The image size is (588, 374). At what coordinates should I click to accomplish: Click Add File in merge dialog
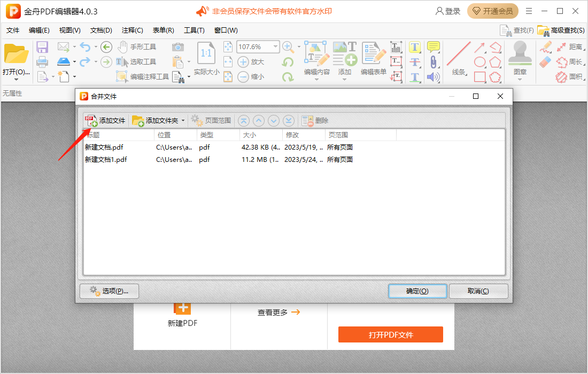click(x=105, y=121)
